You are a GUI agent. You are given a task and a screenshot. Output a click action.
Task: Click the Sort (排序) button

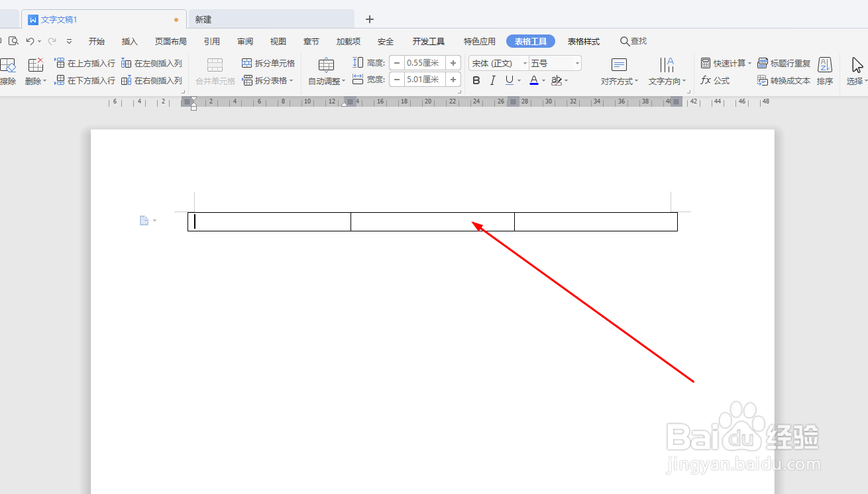[825, 72]
